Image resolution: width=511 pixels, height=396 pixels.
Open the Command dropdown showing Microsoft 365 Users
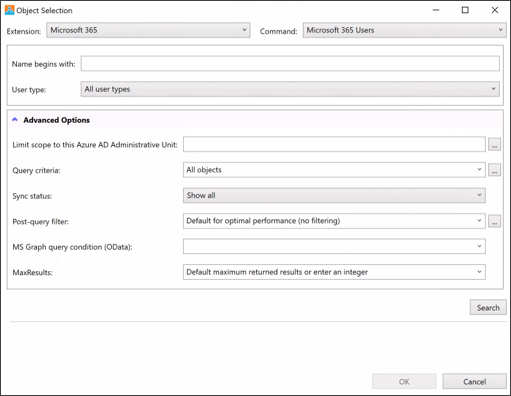(x=404, y=30)
